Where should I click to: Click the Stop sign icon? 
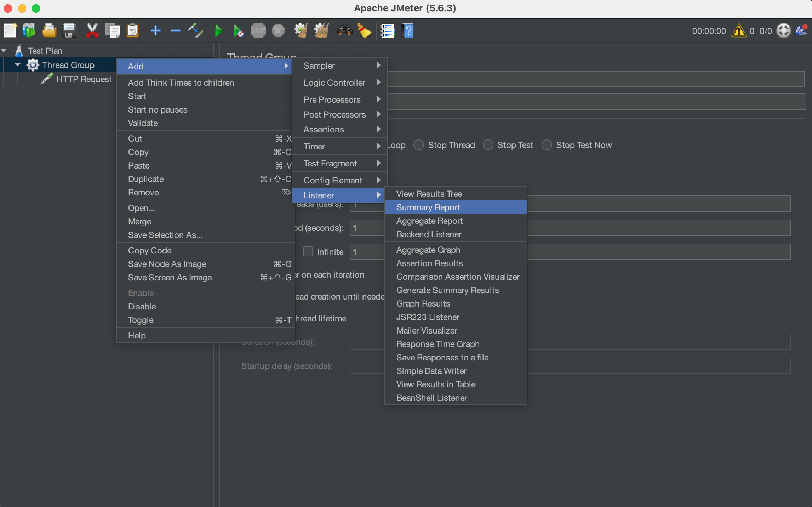click(258, 31)
